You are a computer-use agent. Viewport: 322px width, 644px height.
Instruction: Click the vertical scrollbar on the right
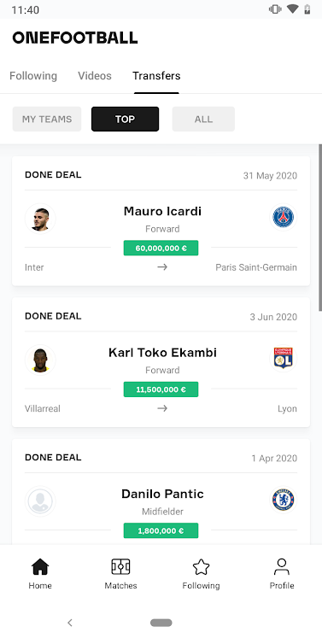pyautogui.click(x=320, y=228)
